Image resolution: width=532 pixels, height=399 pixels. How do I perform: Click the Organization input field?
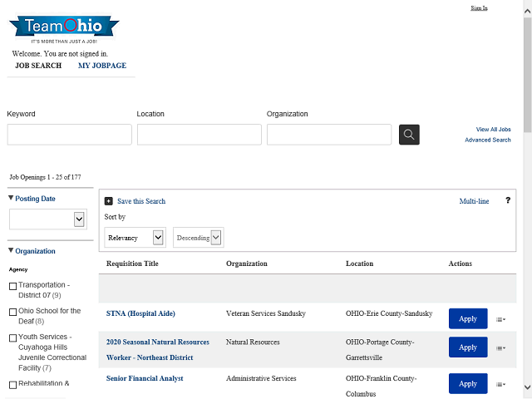[329, 135]
